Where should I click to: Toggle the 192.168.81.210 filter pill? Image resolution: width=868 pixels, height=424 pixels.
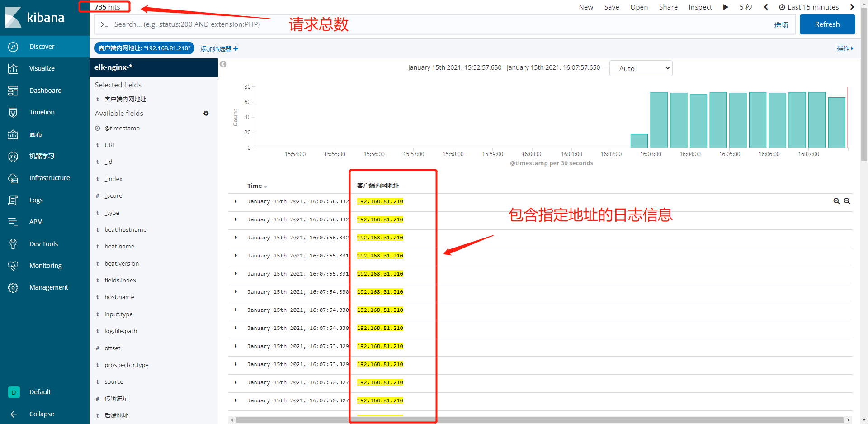point(144,48)
